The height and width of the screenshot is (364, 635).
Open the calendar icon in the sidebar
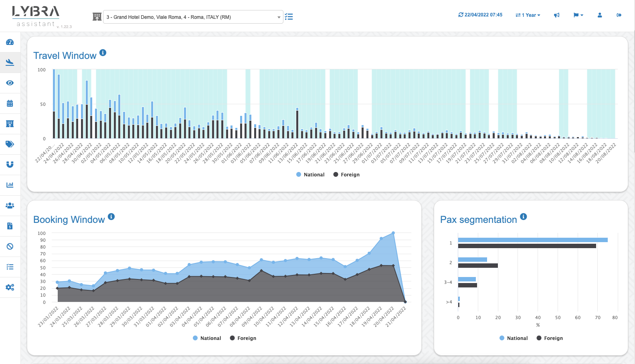click(10, 103)
